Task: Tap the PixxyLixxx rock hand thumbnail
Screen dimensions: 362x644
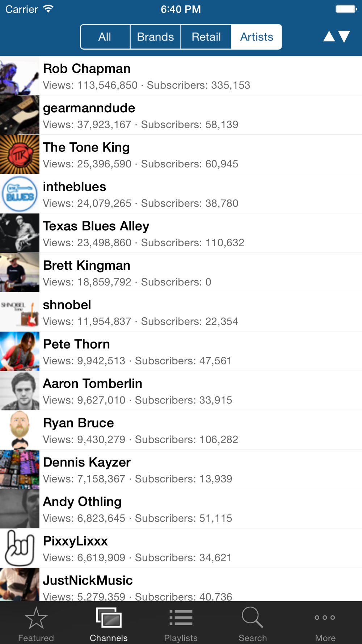Action: pyautogui.click(x=20, y=548)
